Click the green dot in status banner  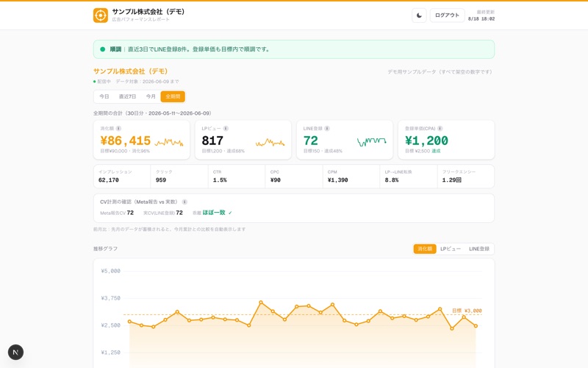coord(102,49)
